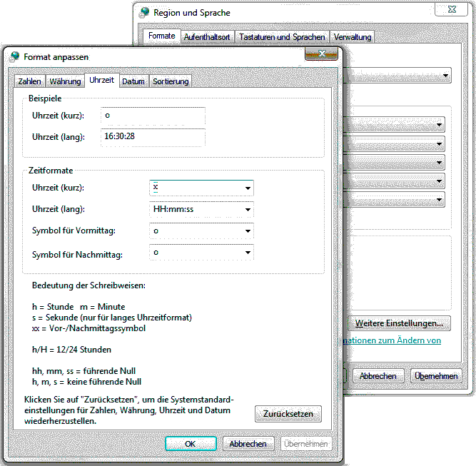This screenshot has height=466, width=476.
Task: Open the Tastaturen und Sprachen tab
Action: (x=282, y=36)
